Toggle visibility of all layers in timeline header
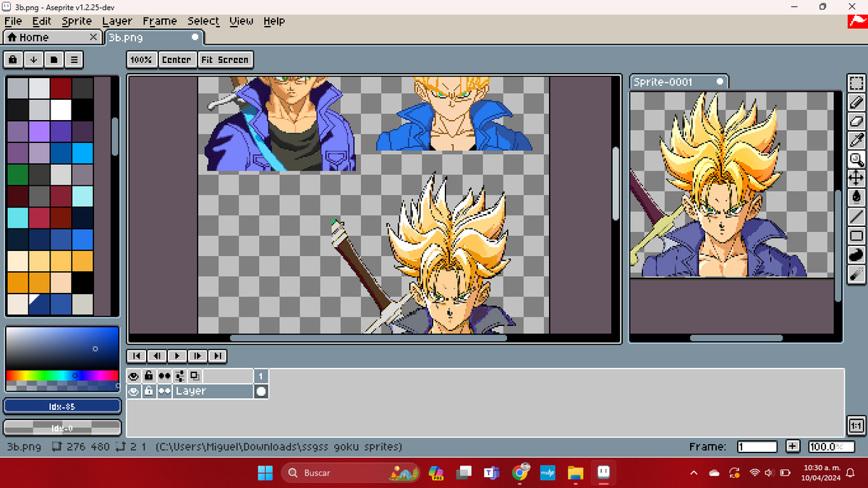 [x=134, y=376]
